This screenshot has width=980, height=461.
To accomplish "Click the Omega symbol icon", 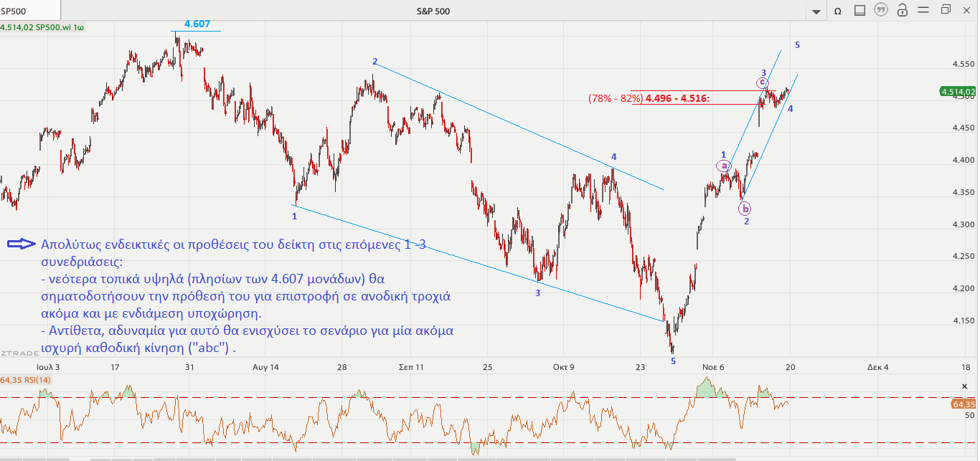I will (x=837, y=11).
